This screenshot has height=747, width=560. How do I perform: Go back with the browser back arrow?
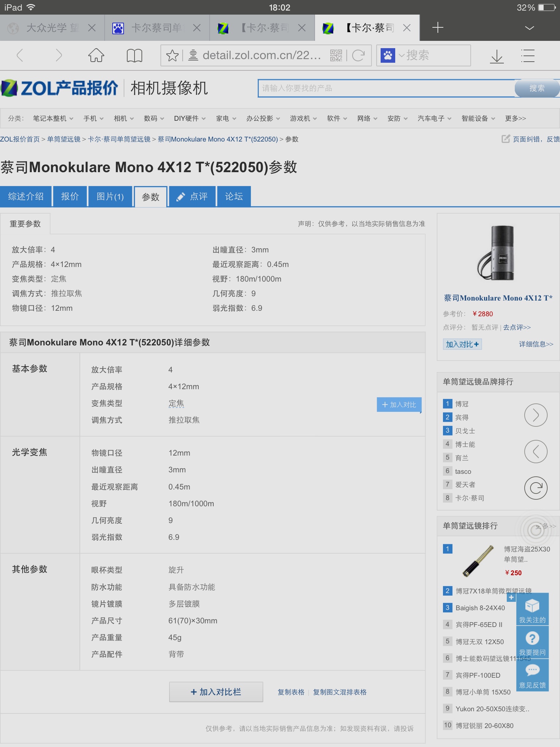click(20, 55)
